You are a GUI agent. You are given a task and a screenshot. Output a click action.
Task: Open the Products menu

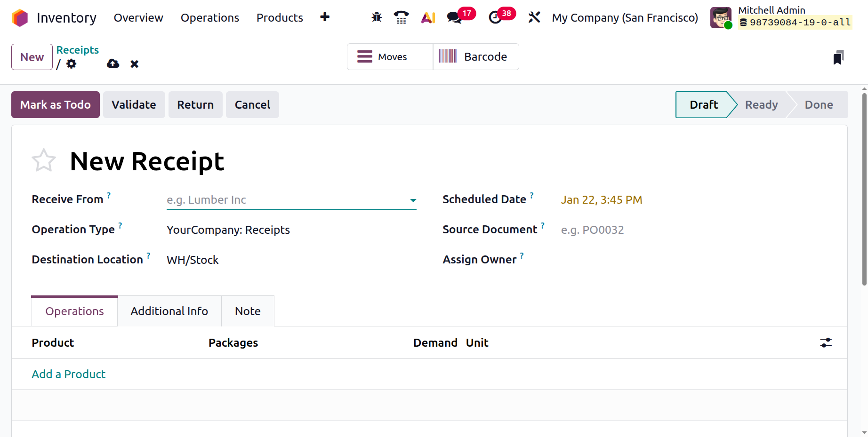280,17
